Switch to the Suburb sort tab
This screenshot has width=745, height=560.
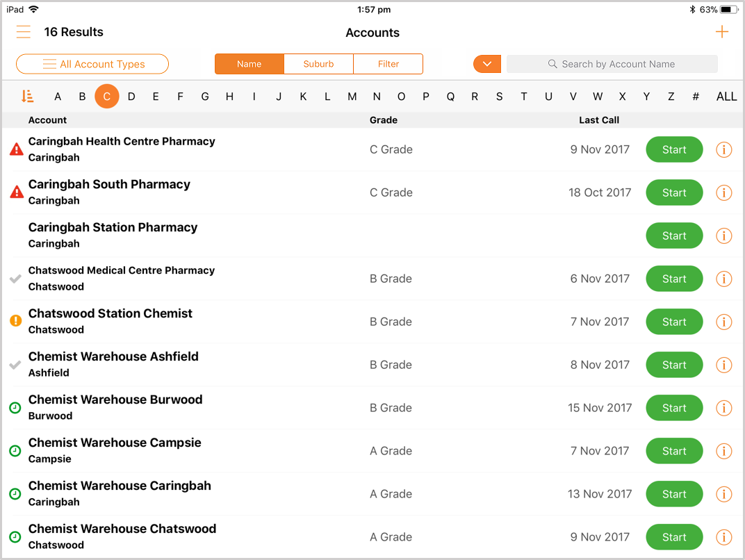coord(318,64)
